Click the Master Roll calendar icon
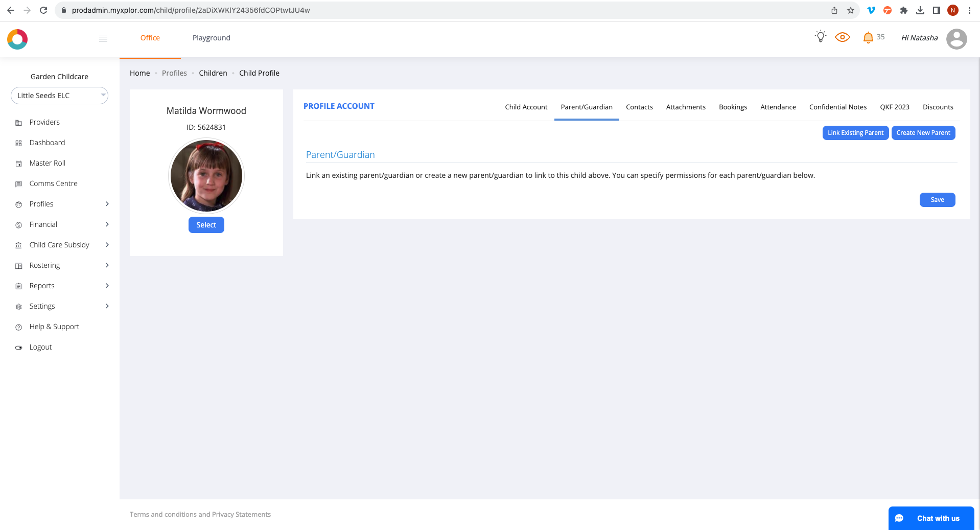 (x=19, y=164)
